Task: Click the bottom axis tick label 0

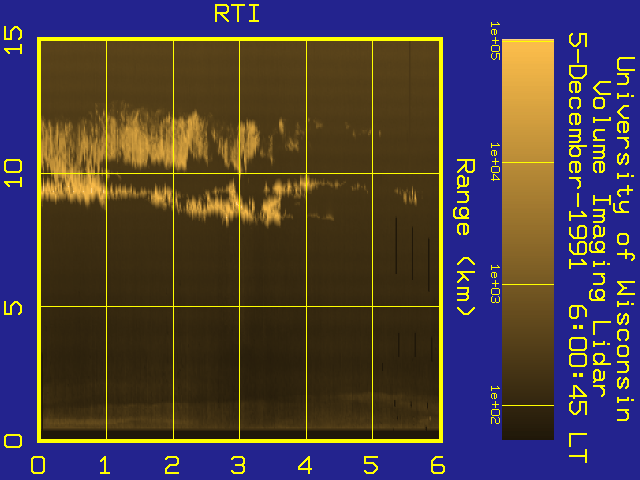Action: tap(38, 465)
